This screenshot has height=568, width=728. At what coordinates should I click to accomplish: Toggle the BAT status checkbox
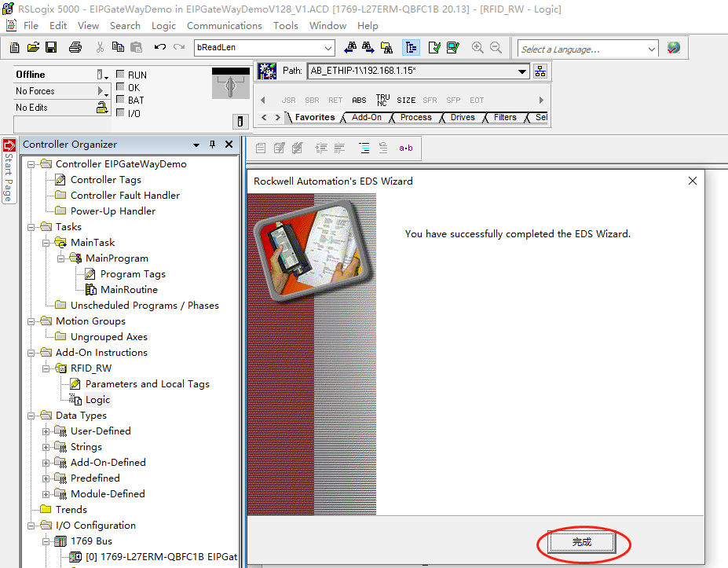pos(121,101)
